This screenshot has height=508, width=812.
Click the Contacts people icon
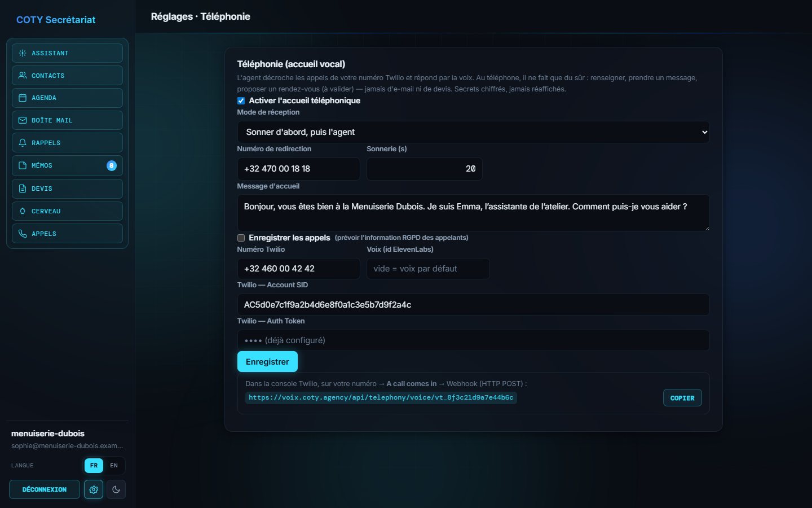coord(23,75)
